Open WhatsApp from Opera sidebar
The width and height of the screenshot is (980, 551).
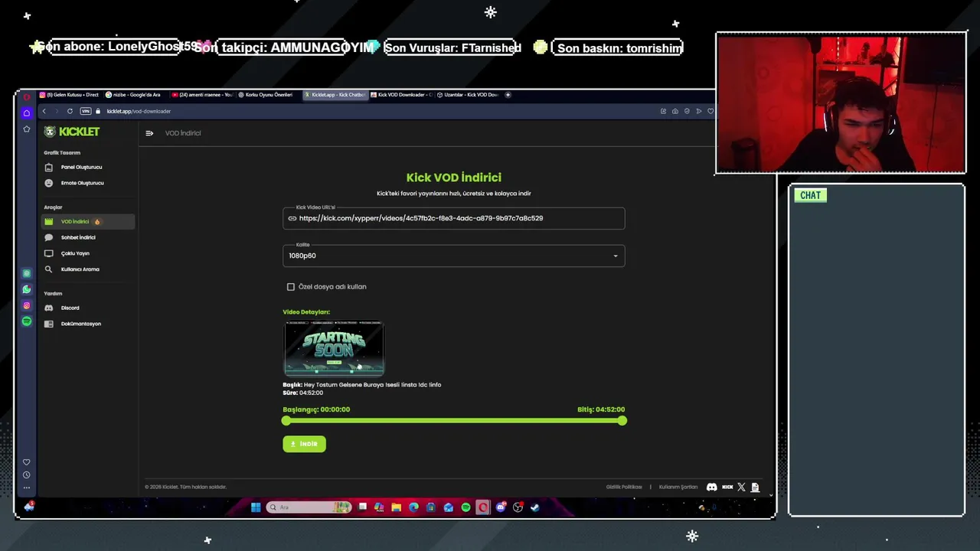point(26,289)
